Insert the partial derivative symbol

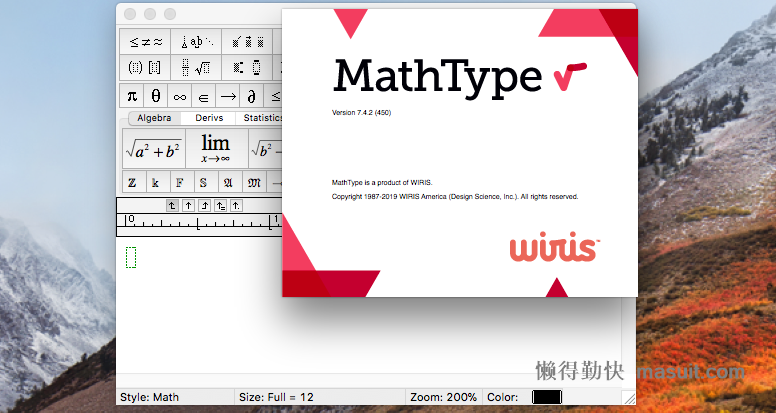coord(251,96)
